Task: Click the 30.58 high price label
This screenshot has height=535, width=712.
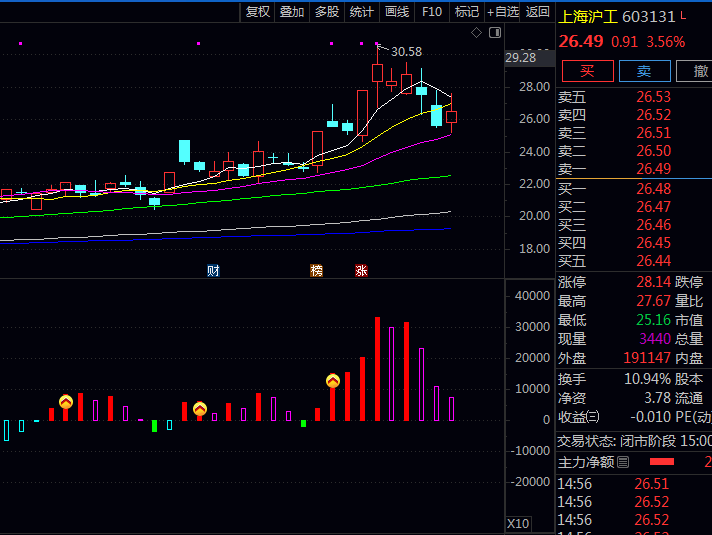Action: 406,52
